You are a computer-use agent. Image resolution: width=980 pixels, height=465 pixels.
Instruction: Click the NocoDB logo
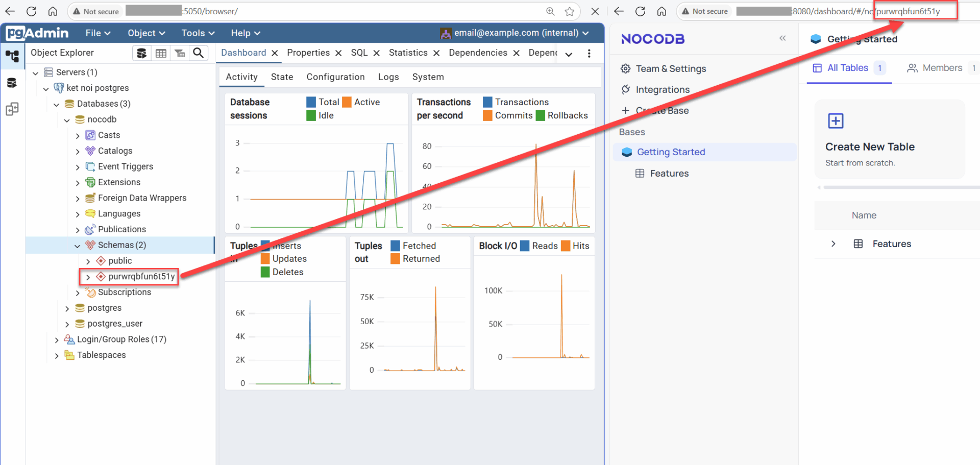(x=653, y=39)
